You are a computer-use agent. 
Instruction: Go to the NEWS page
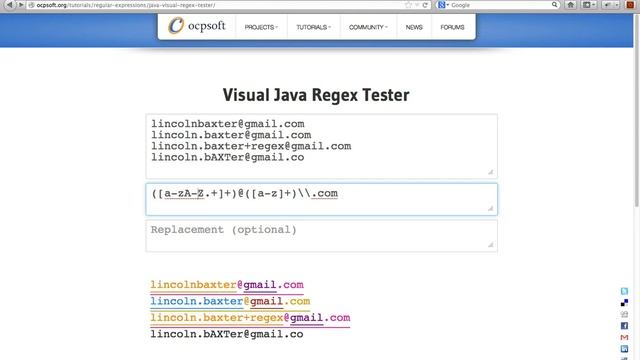pyautogui.click(x=414, y=27)
